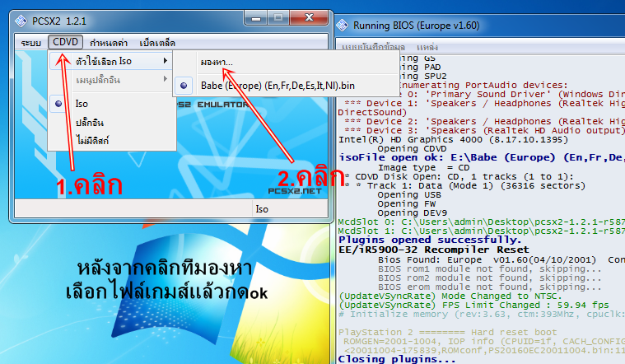Click the 'McdSlot 1' log line
This screenshot has height=364, width=625.
tap(481, 231)
